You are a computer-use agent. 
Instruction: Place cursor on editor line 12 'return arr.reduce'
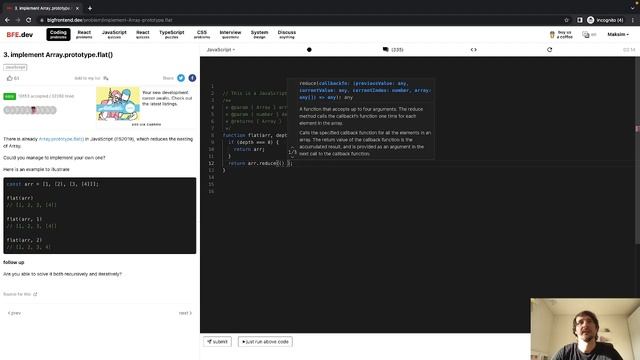(260, 163)
